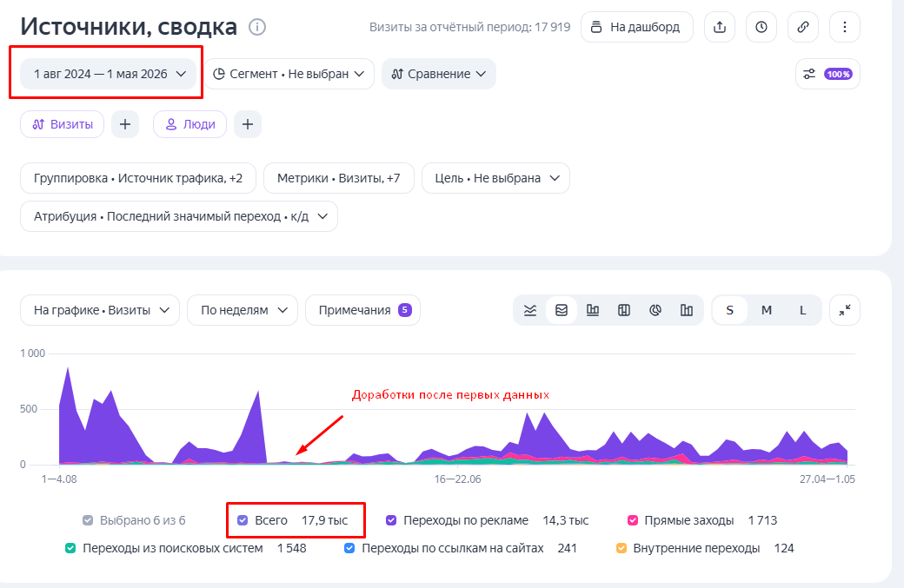Screen dimensions: 904x588
Task: Open На графике · Визиты dropdown
Action: click(100, 310)
